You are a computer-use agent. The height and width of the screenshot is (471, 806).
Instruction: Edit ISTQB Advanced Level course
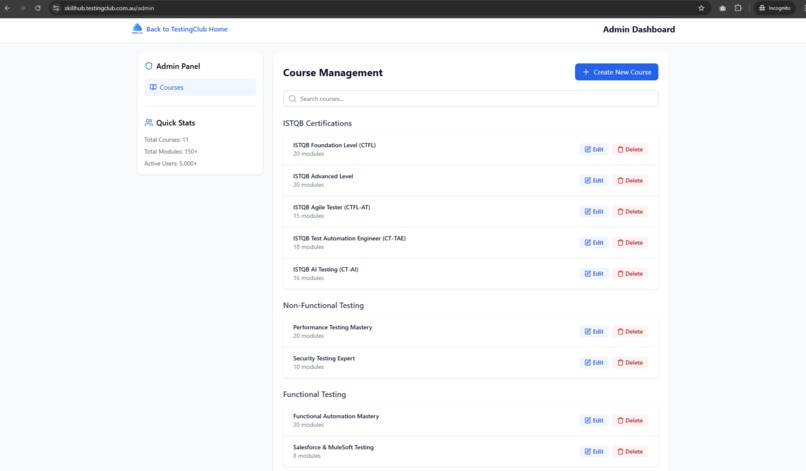[594, 180]
